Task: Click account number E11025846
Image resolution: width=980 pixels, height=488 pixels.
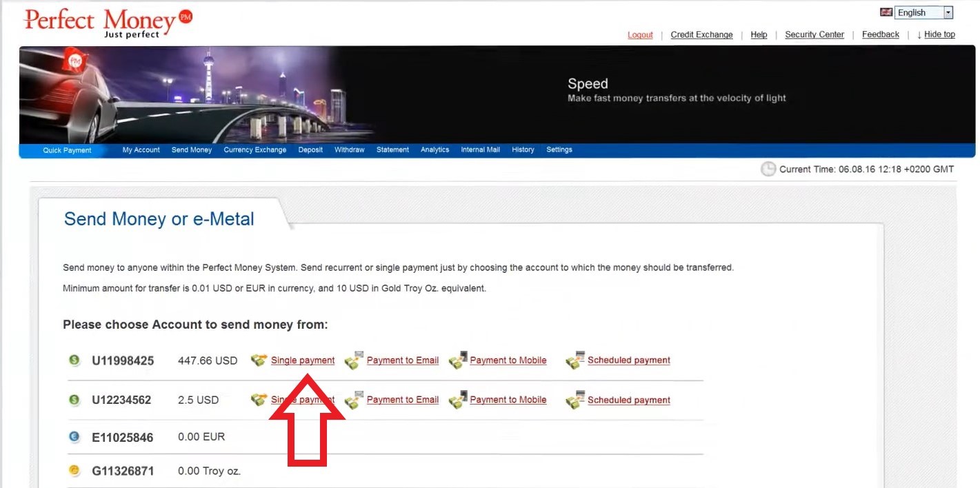Action: pos(123,437)
